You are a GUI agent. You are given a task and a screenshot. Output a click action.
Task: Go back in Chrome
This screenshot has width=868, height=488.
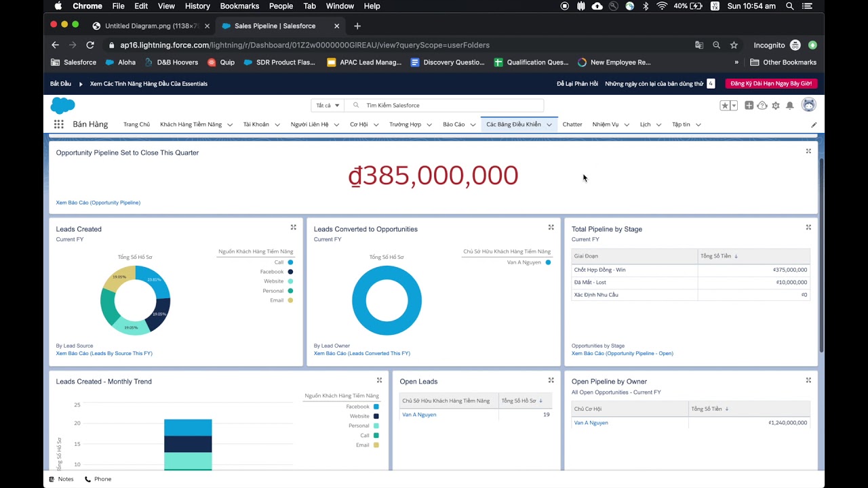pos(56,45)
